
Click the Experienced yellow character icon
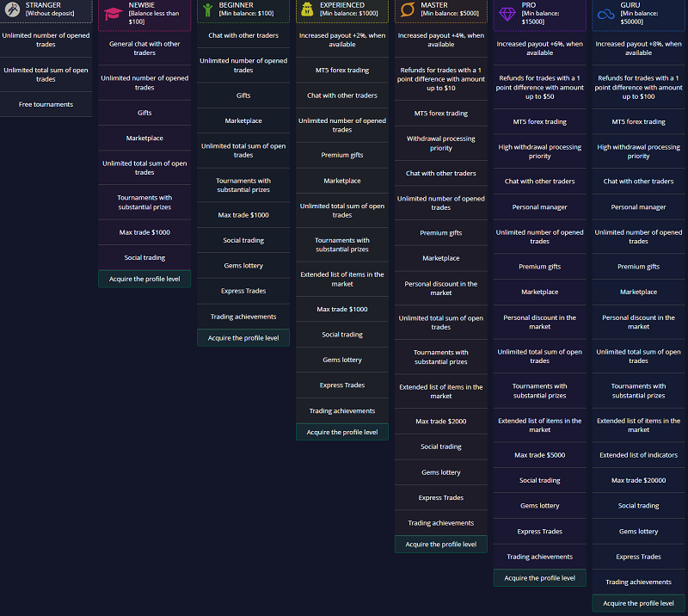307,9
